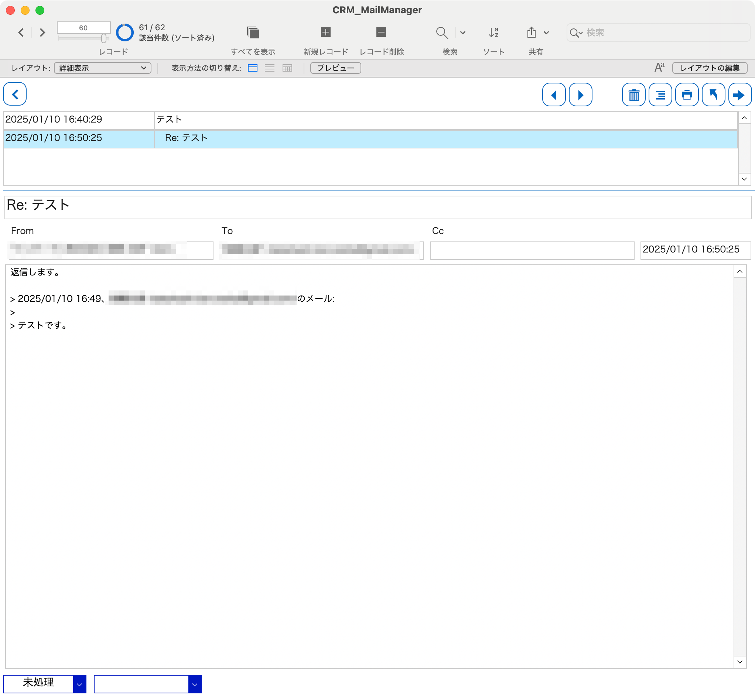Click the mail body text 返信します。
This screenshot has width=755, height=700.
35,272
